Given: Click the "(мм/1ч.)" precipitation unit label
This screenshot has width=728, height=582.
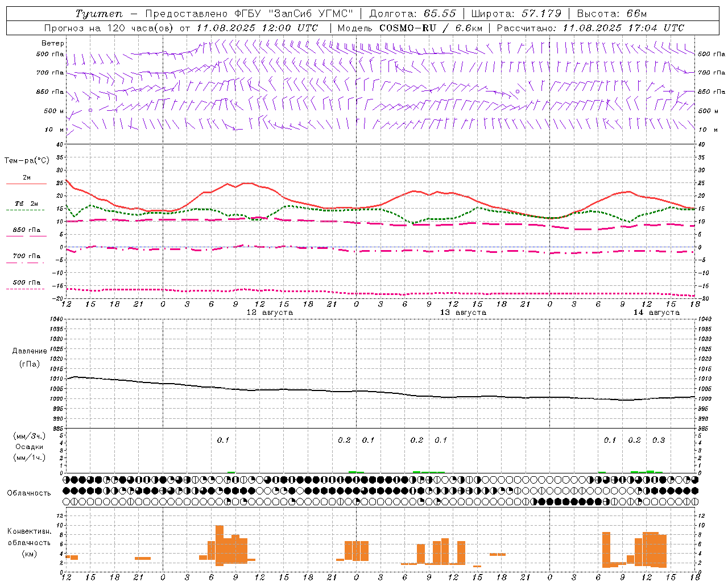Looking at the screenshot, I should [x=29, y=458].
